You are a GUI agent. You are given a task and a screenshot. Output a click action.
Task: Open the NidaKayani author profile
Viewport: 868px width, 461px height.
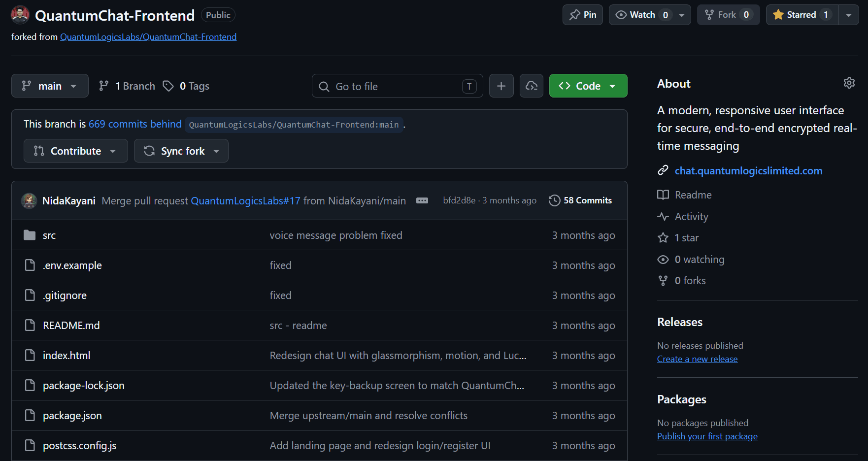69,201
